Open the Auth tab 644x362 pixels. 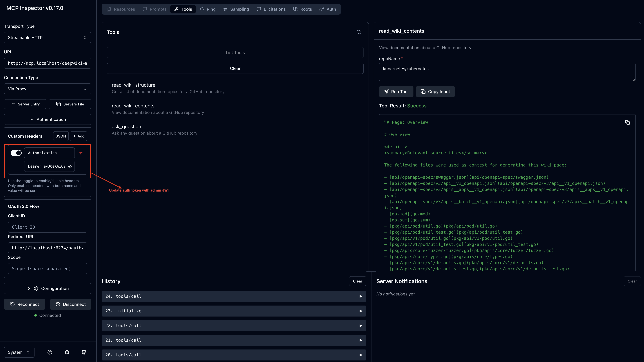pyautogui.click(x=328, y=9)
